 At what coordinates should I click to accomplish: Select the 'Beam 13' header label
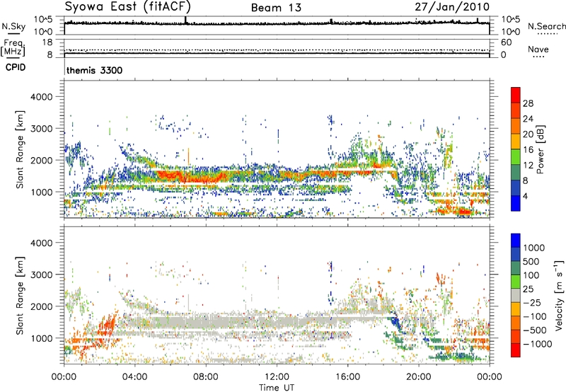click(276, 8)
